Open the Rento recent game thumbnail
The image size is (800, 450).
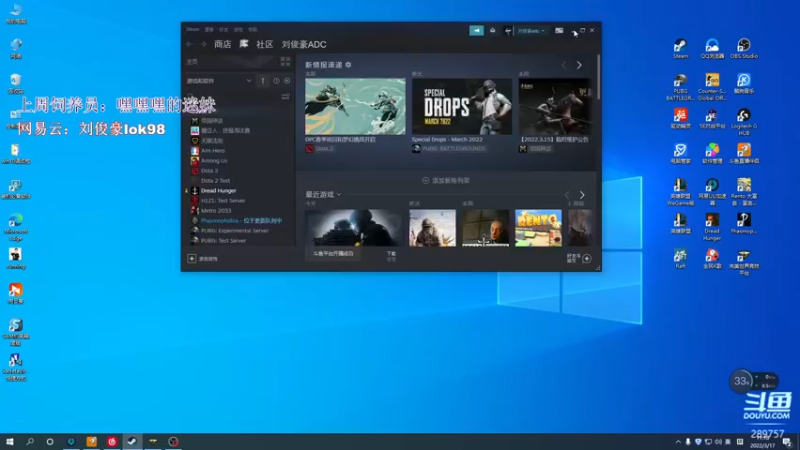(538, 228)
